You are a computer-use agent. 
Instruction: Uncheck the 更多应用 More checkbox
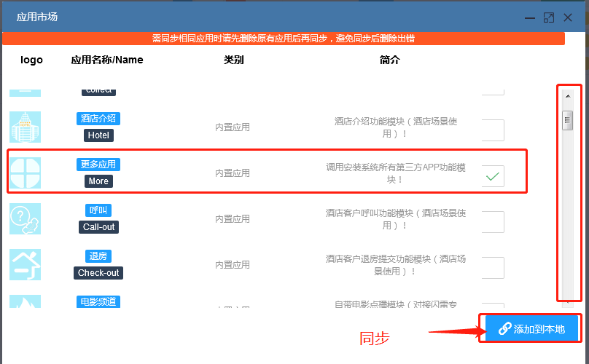coord(493,176)
